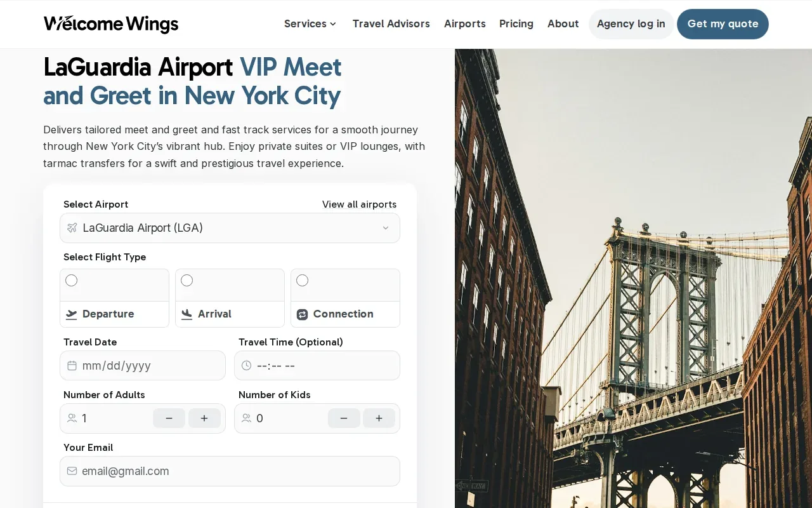Image resolution: width=812 pixels, height=508 pixels.
Task: Focus the Travel Date input field
Action: click(x=143, y=366)
